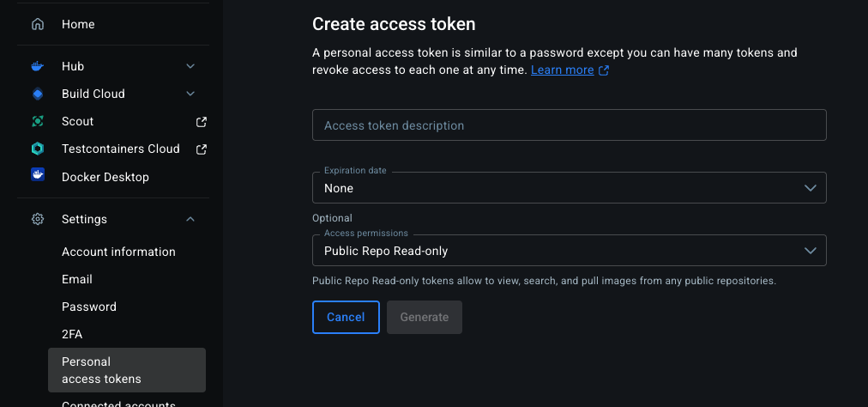Viewport: 868px width, 407px height.
Task: Click the Cancel button
Action: [x=346, y=317]
